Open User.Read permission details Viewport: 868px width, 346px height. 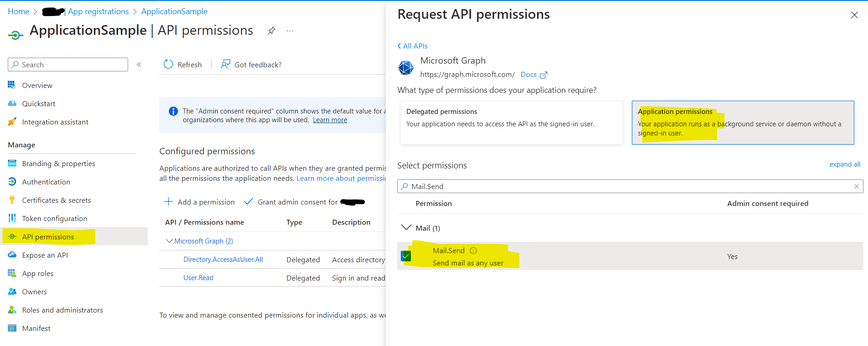198,278
